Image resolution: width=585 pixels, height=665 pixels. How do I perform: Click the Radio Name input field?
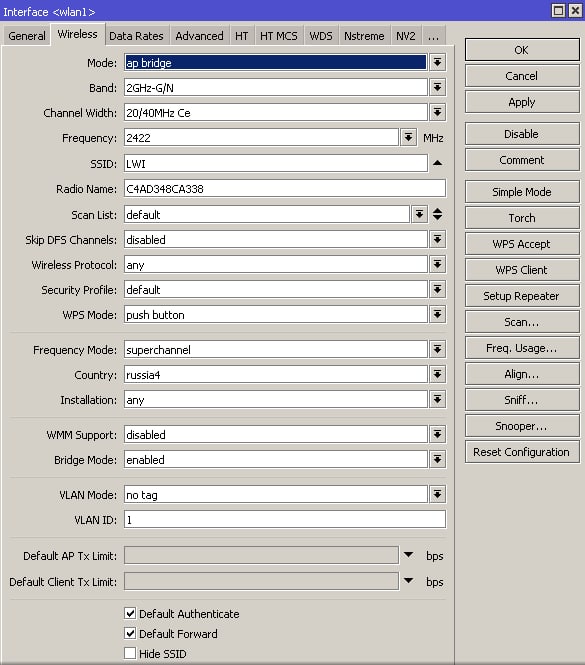(285, 188)
